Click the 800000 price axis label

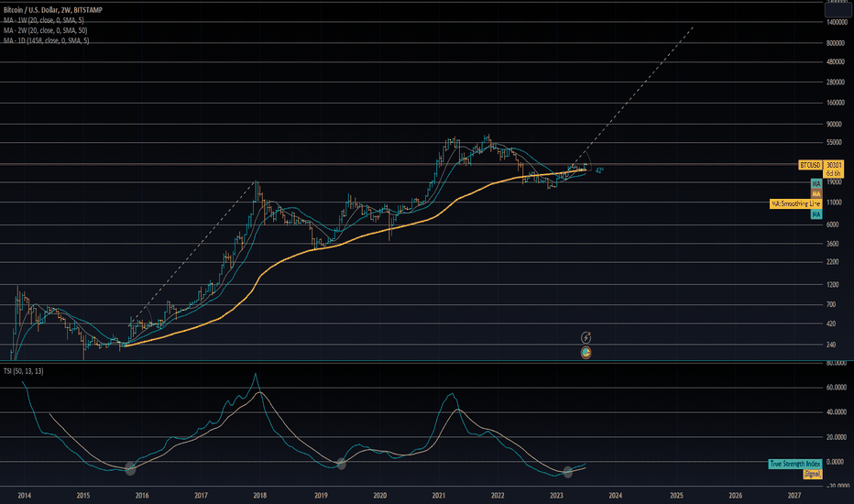[836, 43]
